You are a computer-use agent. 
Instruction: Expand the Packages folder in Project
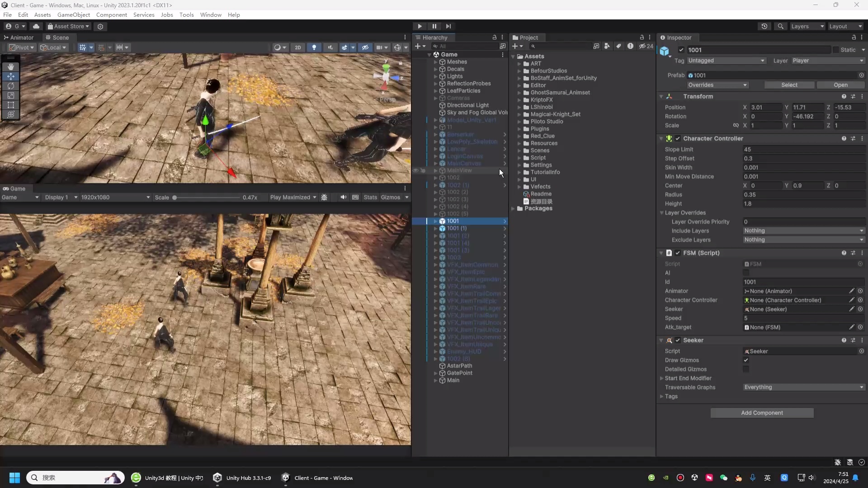[x=513, y=208]
